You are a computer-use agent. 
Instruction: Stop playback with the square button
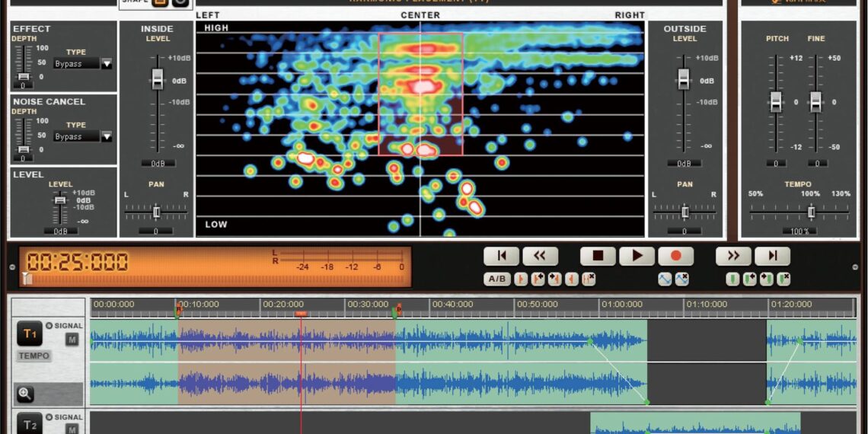point(598,256)
